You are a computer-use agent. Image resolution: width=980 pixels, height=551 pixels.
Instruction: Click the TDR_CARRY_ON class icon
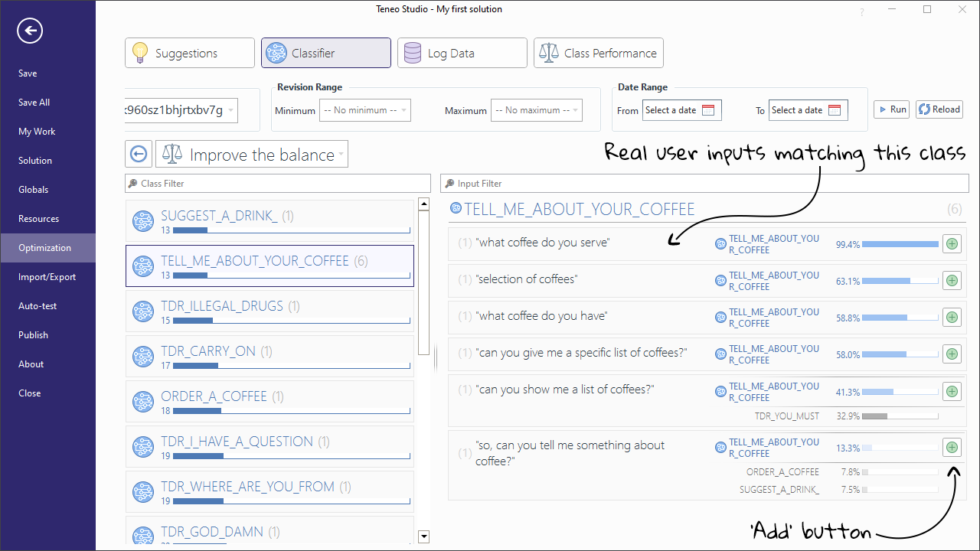pos(143,357)
